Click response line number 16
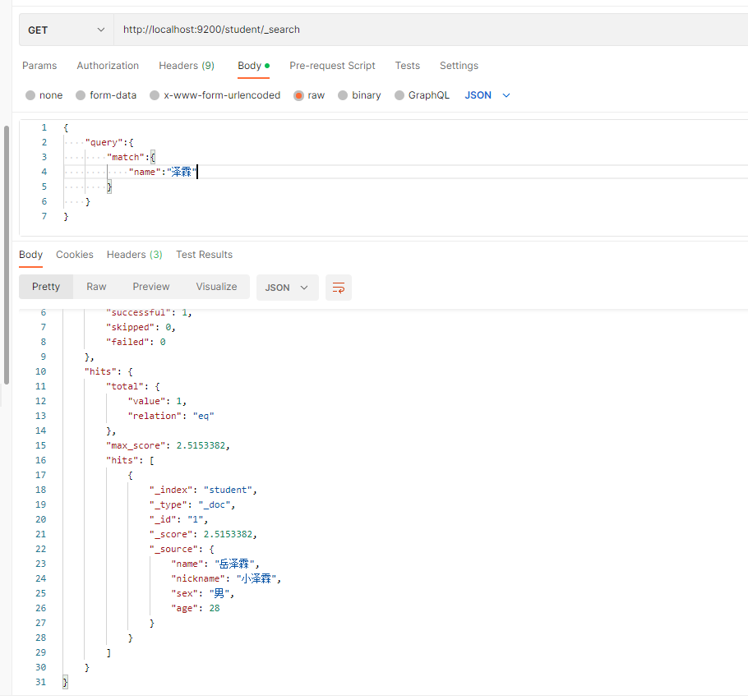The height and width of the screenshot is (700, 748). [40, 460]
